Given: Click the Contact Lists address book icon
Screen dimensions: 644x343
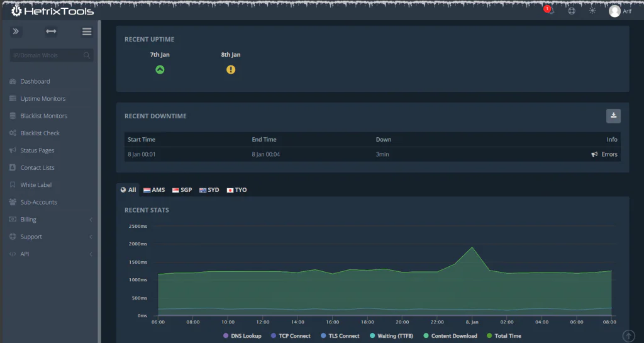Looking at the screenshot, I should [13, 167].
